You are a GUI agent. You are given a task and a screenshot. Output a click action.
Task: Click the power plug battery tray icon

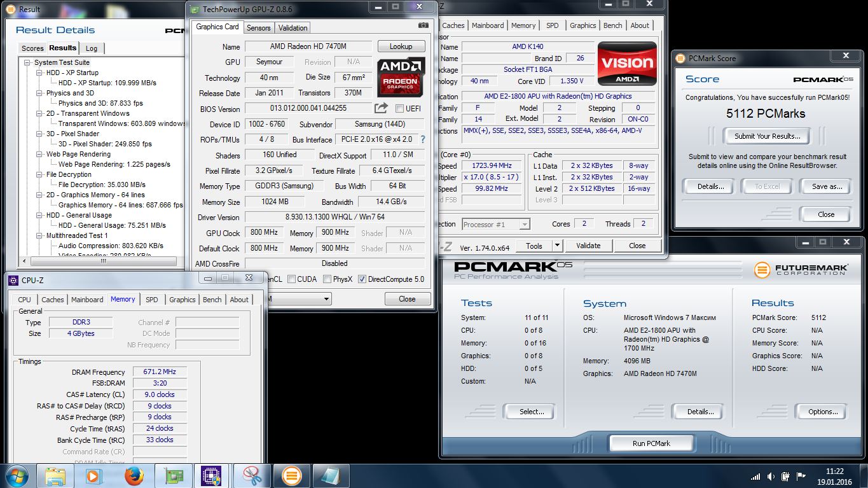click(x=786, y=477)
